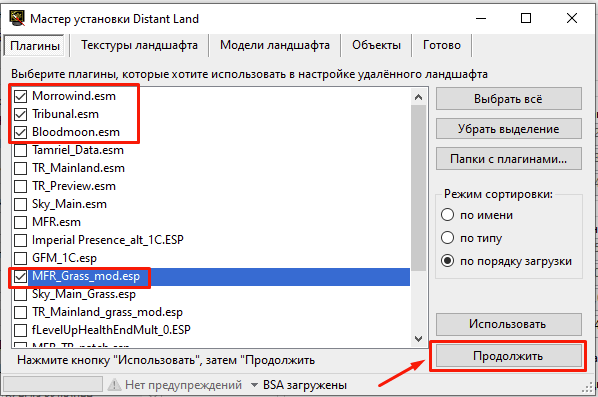Select the GFM_1C.esp row name

64,258
